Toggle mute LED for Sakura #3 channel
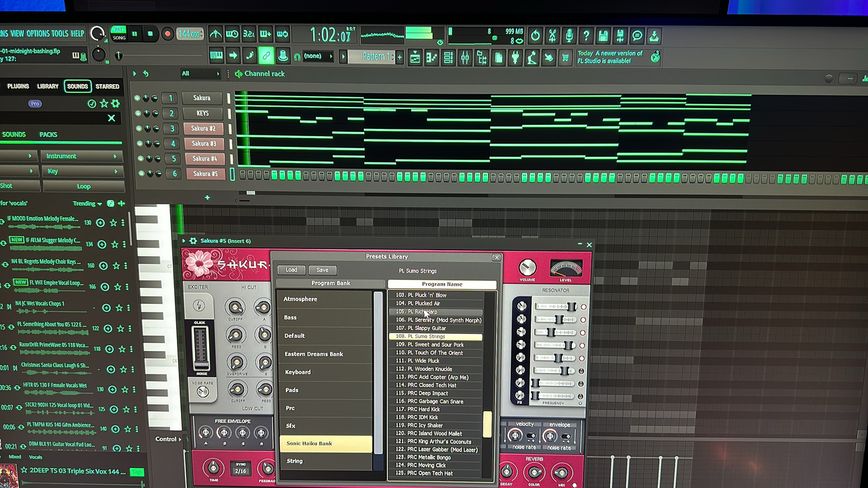Viewport: 868px width, 488px height. coord(140,144)
